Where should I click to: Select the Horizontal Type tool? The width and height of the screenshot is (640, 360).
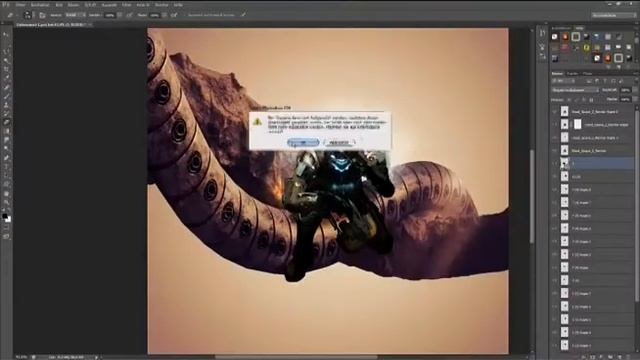pyautogui.click(x=6, y=167)
